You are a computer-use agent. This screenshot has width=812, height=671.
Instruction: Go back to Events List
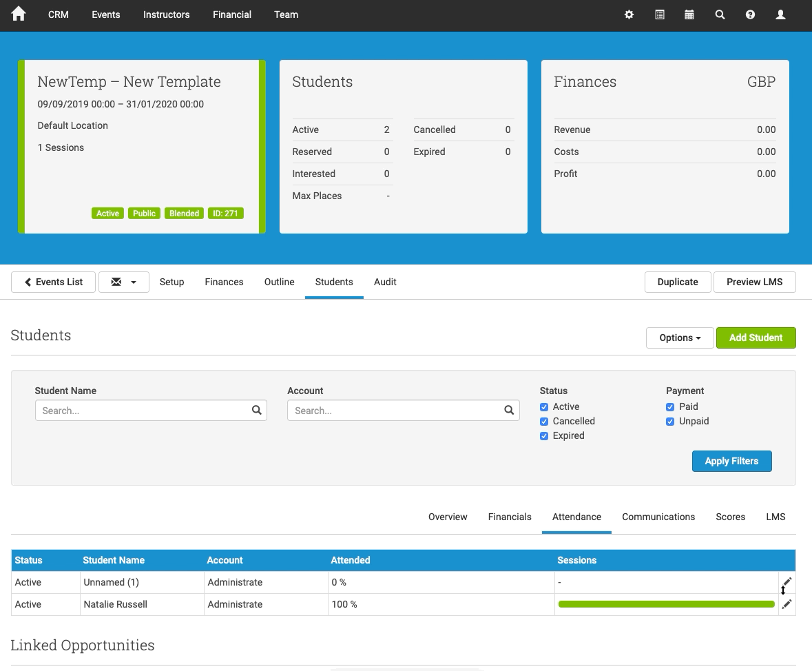[53, 282]
